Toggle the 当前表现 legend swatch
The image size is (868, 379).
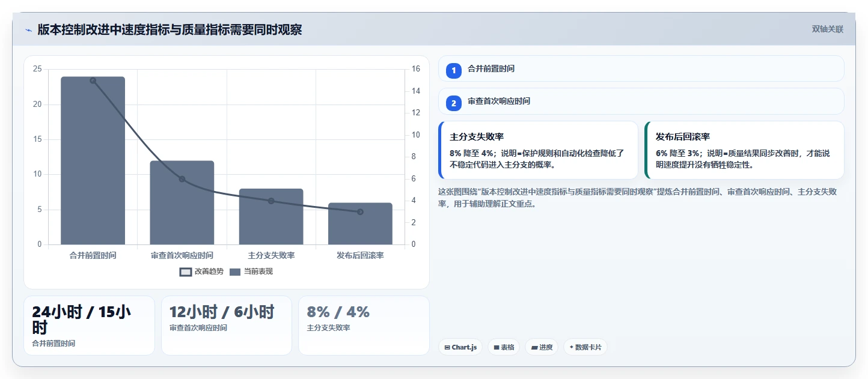[x=234, y=271]
